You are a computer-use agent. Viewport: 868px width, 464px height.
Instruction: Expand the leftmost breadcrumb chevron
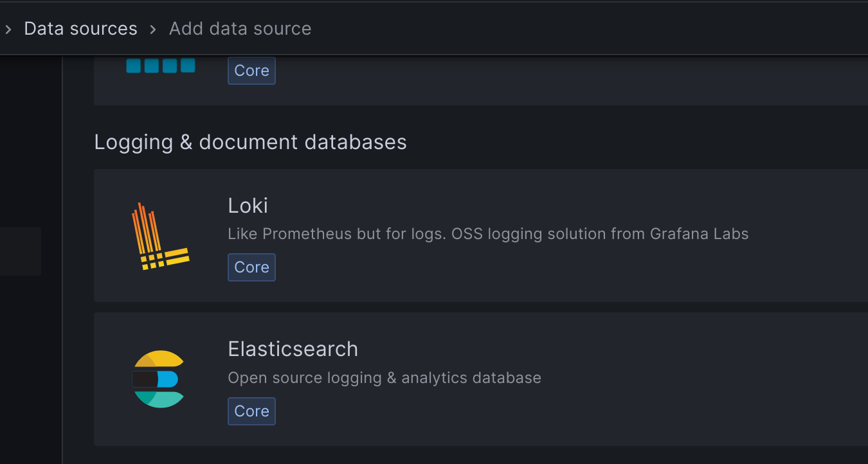[8, 28]
